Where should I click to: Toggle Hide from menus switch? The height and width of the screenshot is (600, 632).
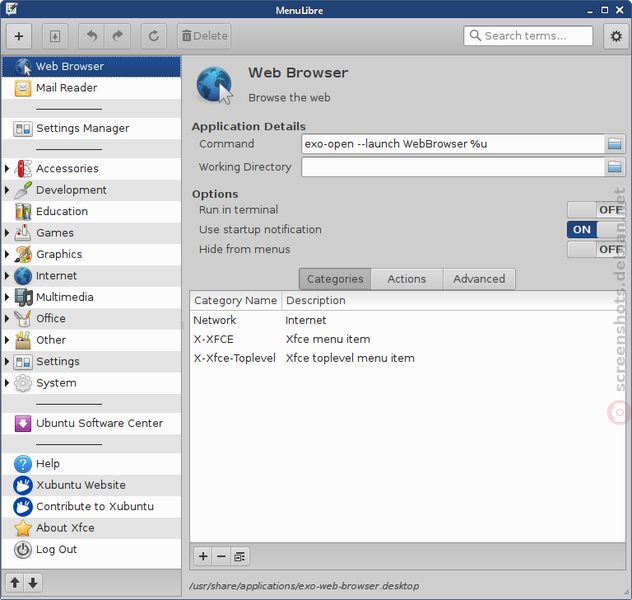tap(596, 249)
